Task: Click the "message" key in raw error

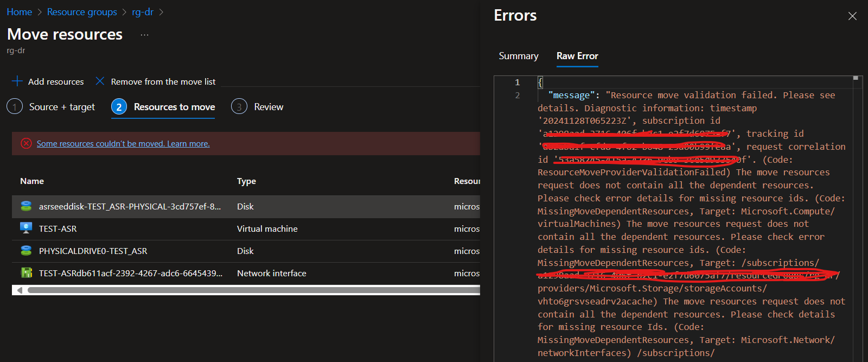Action: pos(571,95)
